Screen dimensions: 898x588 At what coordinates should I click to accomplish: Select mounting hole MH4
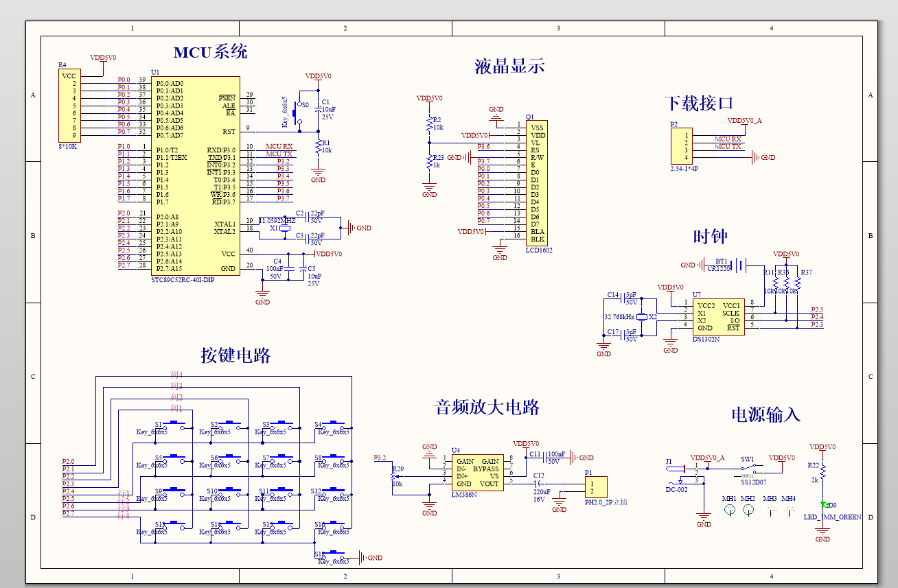[789, 511]
